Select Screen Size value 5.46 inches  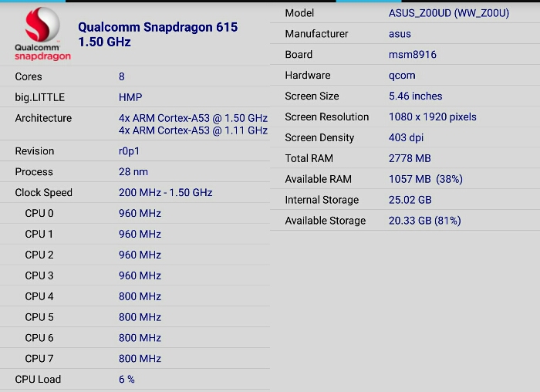(x=415, y=96)
